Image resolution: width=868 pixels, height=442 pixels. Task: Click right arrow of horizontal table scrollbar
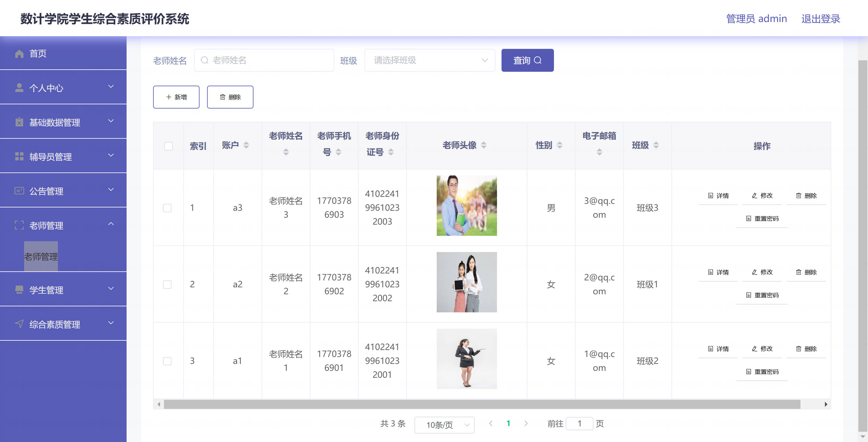(826, 404)
